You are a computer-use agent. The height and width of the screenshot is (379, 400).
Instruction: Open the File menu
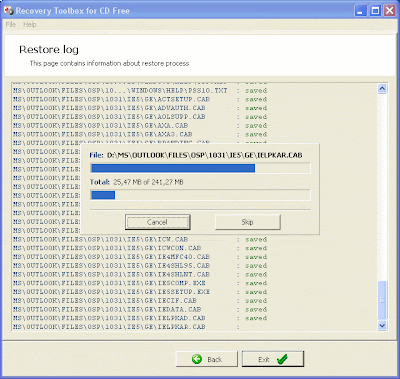click(x=11, y=24)
